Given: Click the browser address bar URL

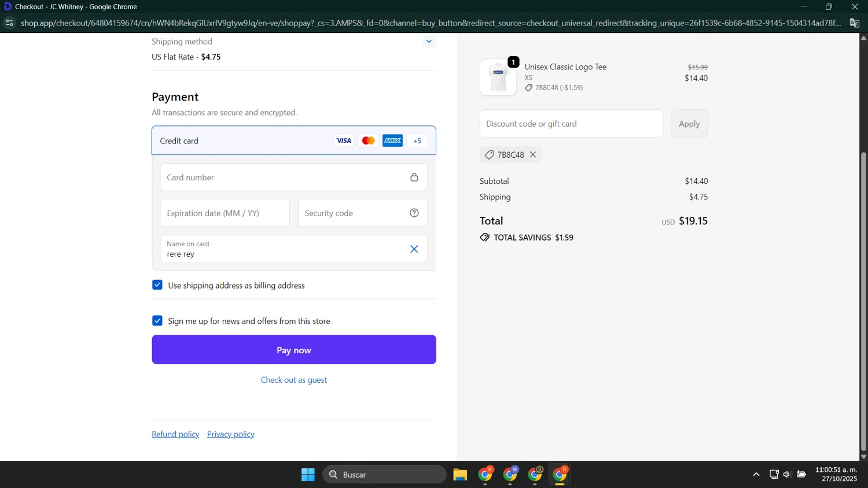Looking at the screenshot, I should (431, 23).
